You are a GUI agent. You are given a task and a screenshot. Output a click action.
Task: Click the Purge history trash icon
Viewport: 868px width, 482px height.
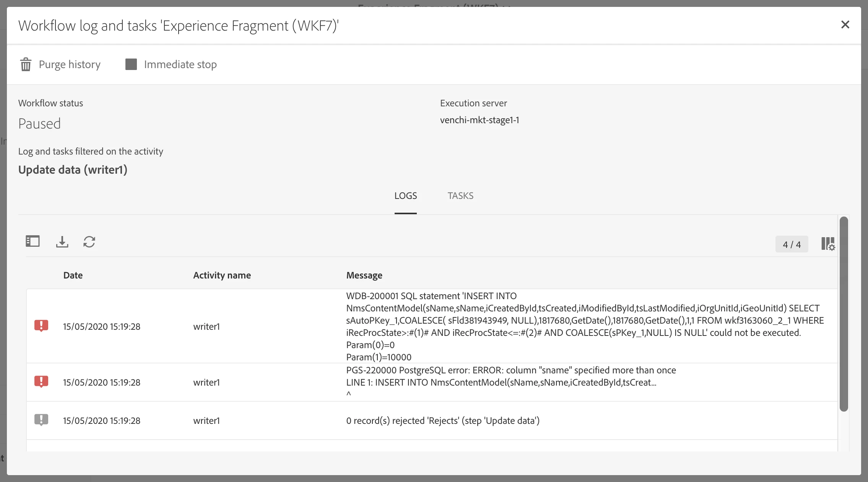(26, 64)
